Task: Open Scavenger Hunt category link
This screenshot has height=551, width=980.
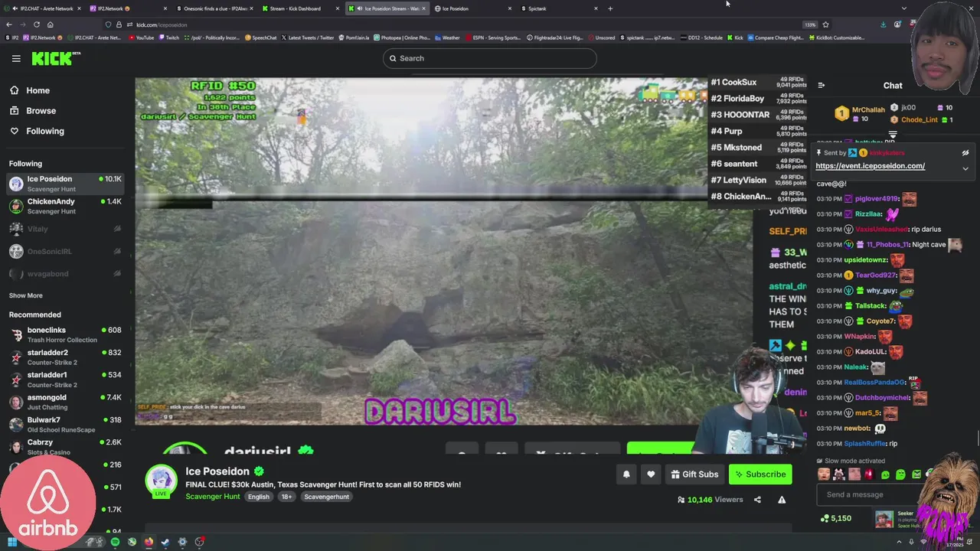Action: (213, 497)
